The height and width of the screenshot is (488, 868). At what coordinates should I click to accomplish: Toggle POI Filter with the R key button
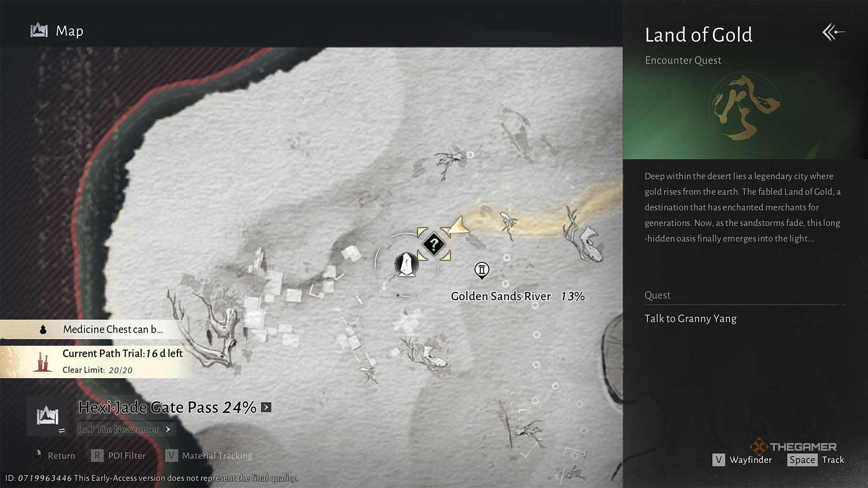click(x=97, y=455)
